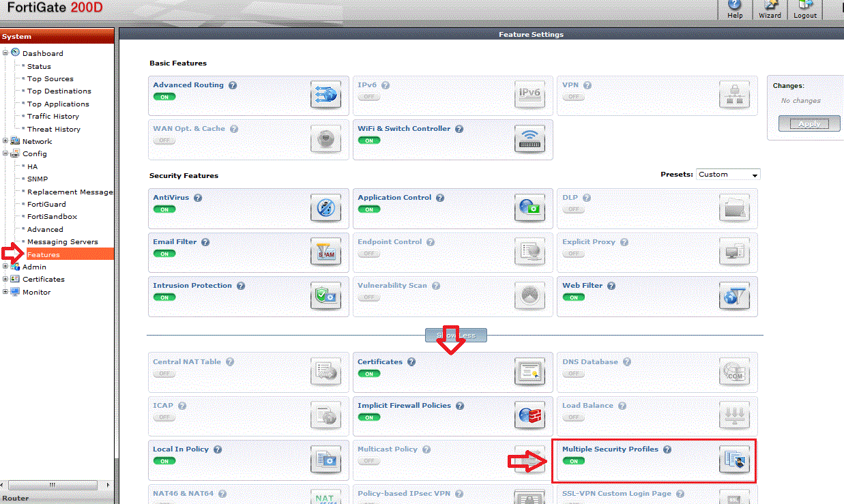
Task: Enable the IPv6 feature toggle
Action: click(x=368, y=97)
